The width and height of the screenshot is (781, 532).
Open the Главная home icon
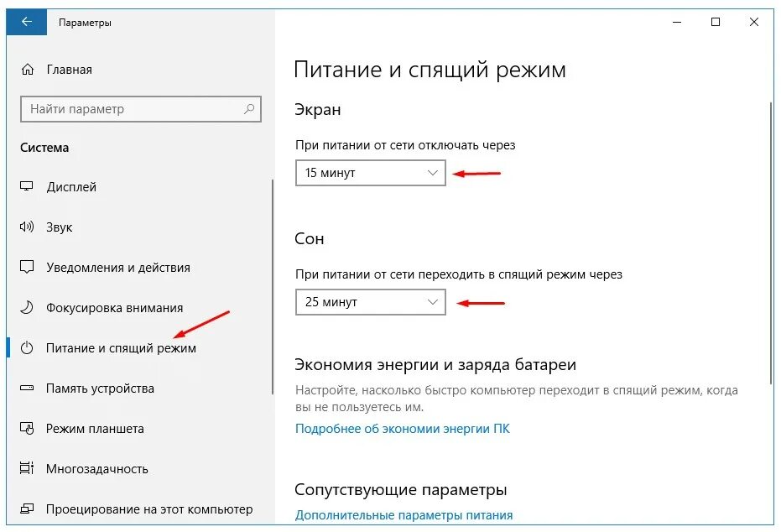point(28,70)
